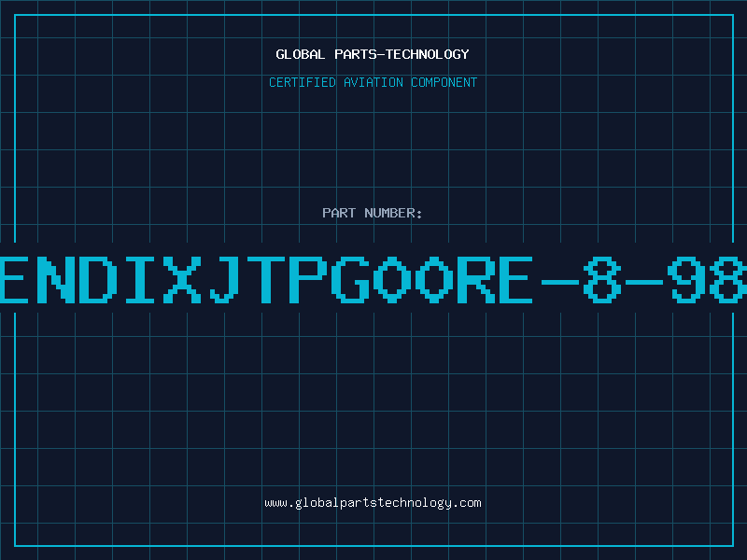Select the 'CERTIFIED AVIATION COMPONENT' subtitle
The height and width of the screenshot is (560, 747).
tap(373, 82)
